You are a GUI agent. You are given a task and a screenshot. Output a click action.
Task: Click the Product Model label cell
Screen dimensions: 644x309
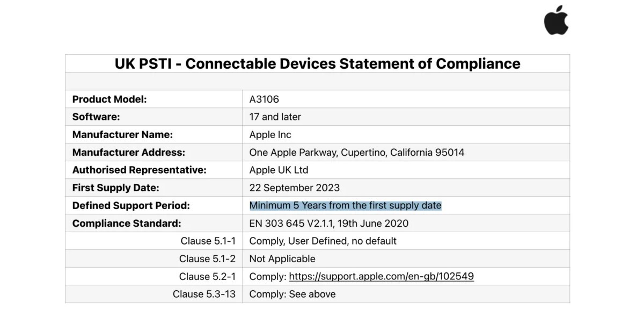click(109, 99)
